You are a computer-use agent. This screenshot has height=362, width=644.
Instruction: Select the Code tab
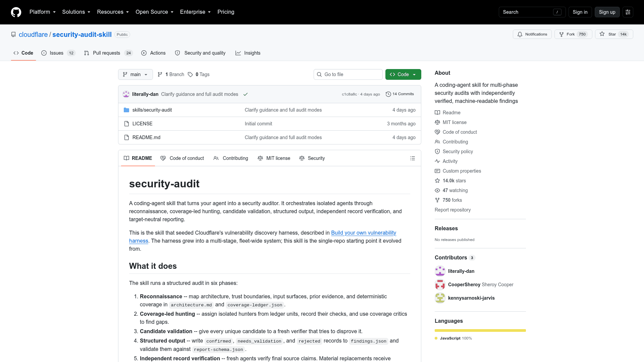coord(23,53)
